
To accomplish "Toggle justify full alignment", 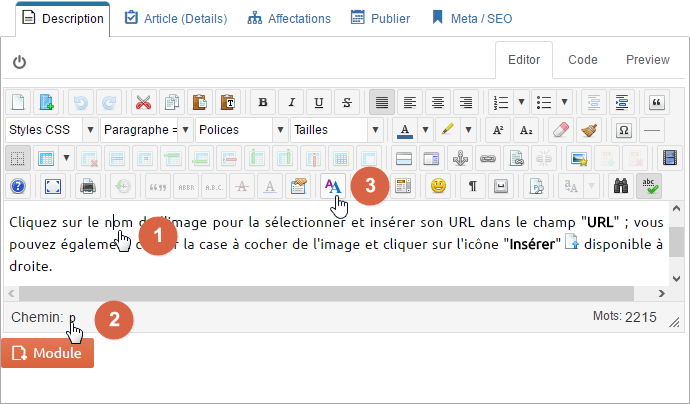I will click(x=382, y=102).
